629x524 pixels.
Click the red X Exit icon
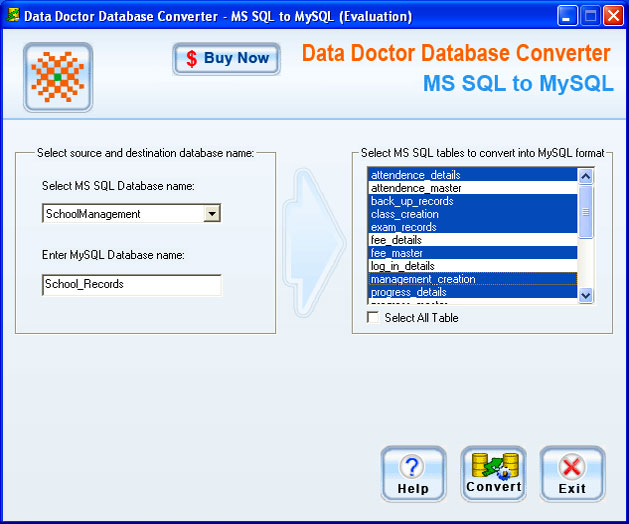(x=572, y=467)
